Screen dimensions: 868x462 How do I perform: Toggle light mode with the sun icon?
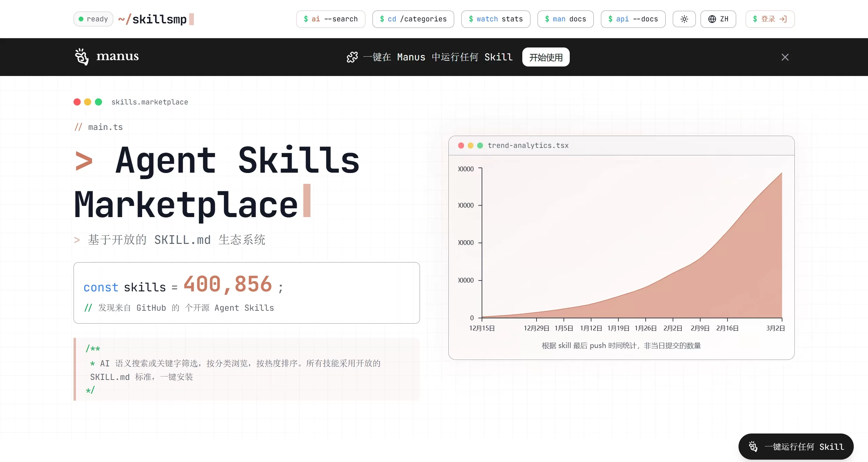pos(684,19)
